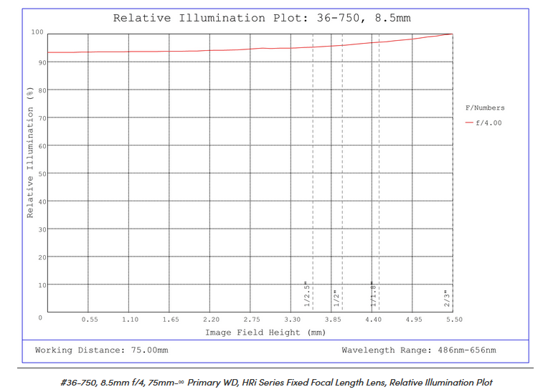Click the red illumination curve in the plot
543x392 pixels.
point(215,49)
